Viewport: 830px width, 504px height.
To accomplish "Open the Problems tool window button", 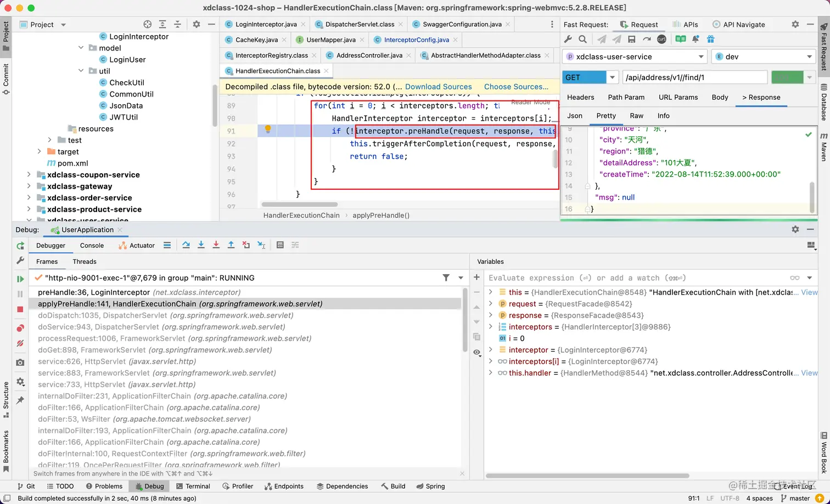I will pyautogui.click(x=104, y=486).
